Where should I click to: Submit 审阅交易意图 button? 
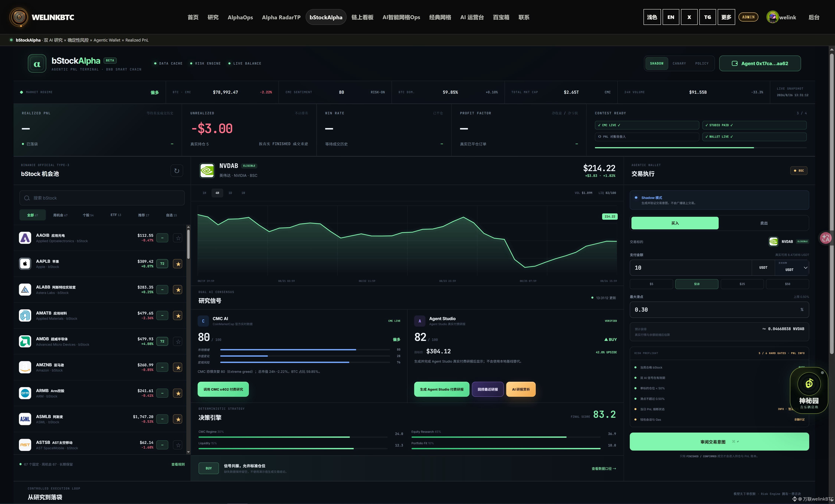pyautogui.click(x=719, y=442)
